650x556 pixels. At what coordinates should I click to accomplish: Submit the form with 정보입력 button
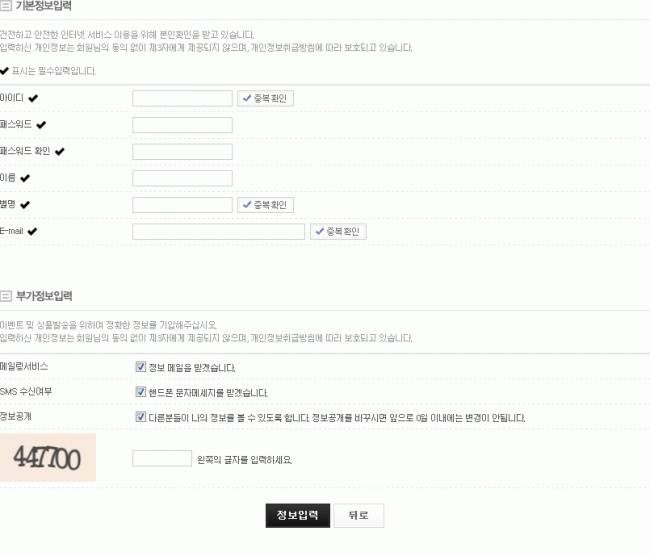297,515
